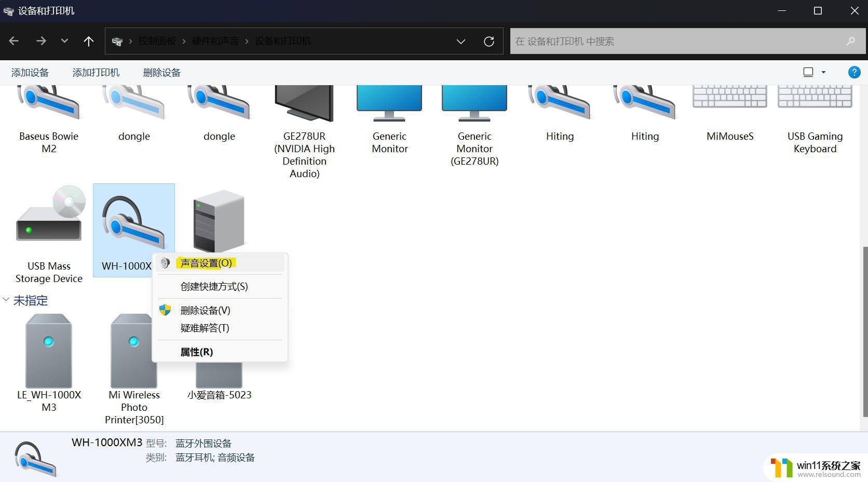
Task: Click the admin shield icon beside 删除设备(V)
Action: point(165,310)
